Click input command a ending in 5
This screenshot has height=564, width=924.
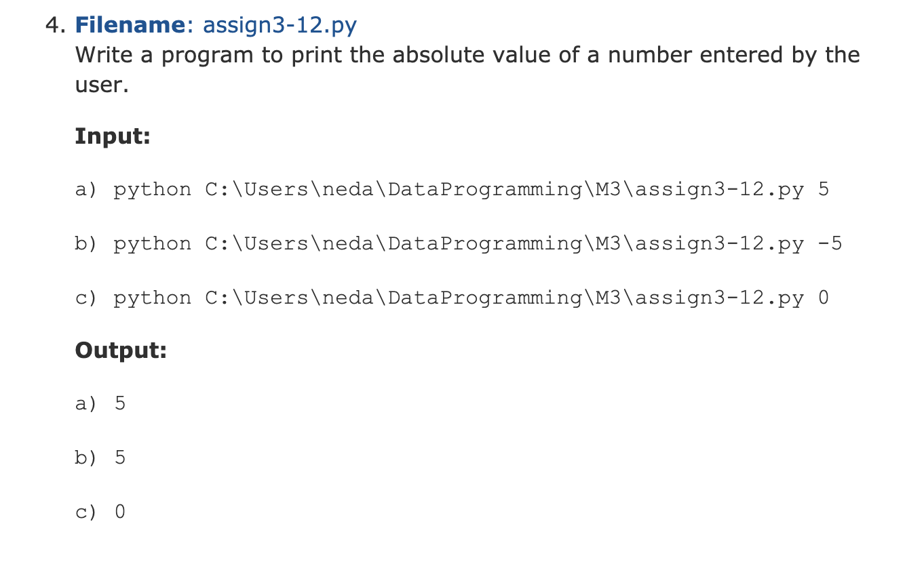coord(452,190)
